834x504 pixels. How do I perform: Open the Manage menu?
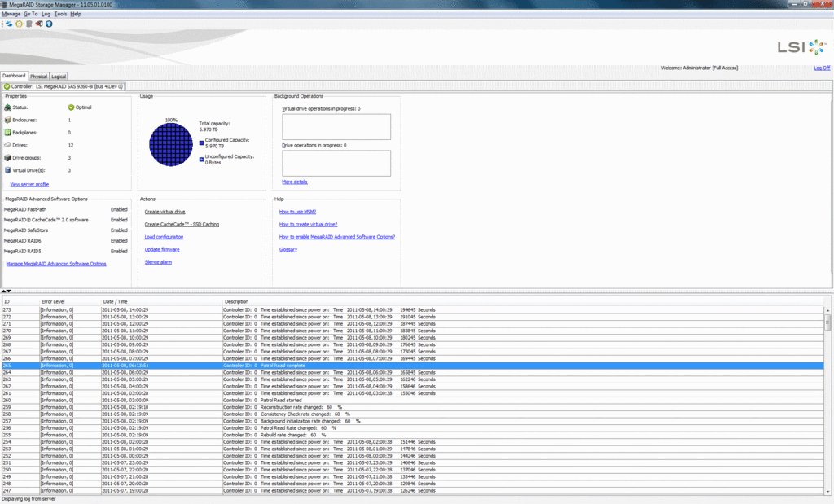(11, 14)
